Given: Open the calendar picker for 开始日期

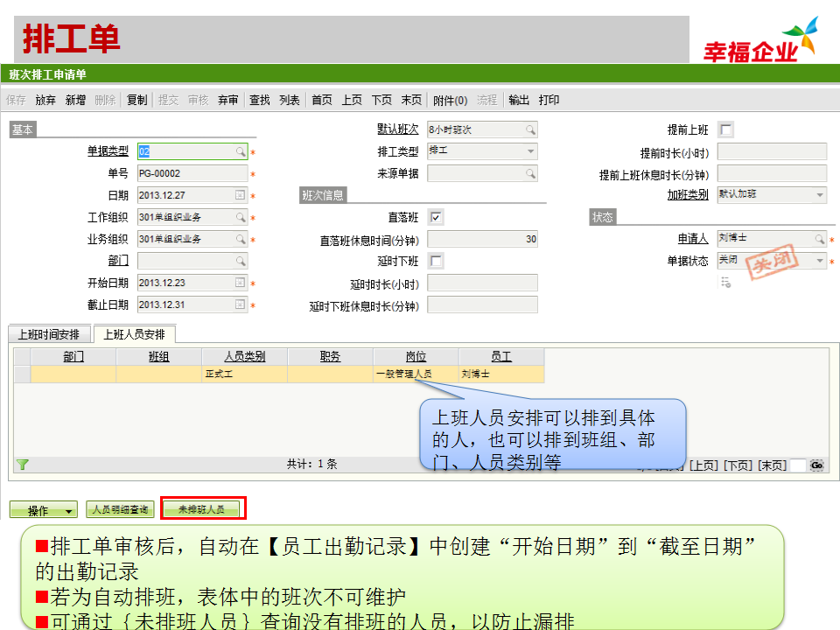Looking at the screenshot, I should 241,283.
